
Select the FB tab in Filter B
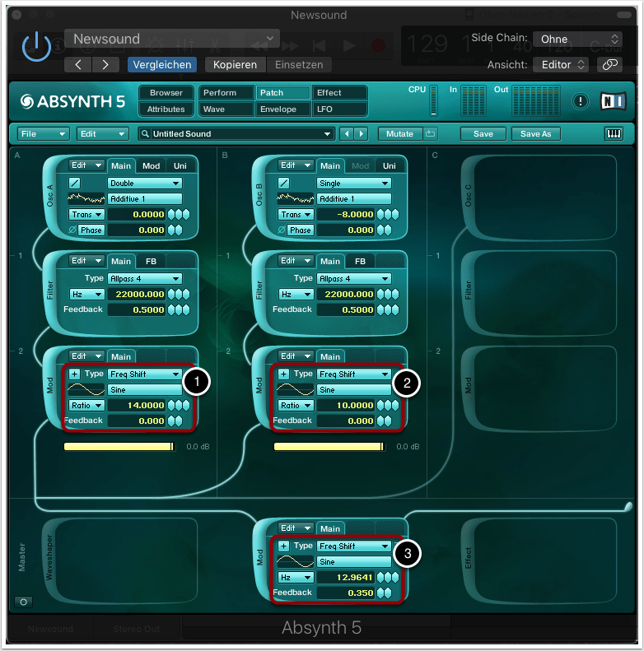click(x=360, y=261)
